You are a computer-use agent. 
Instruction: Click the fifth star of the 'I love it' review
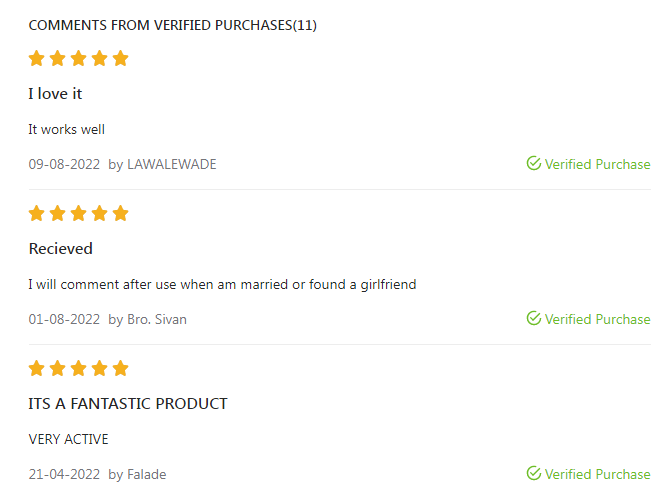coord(121,58)
